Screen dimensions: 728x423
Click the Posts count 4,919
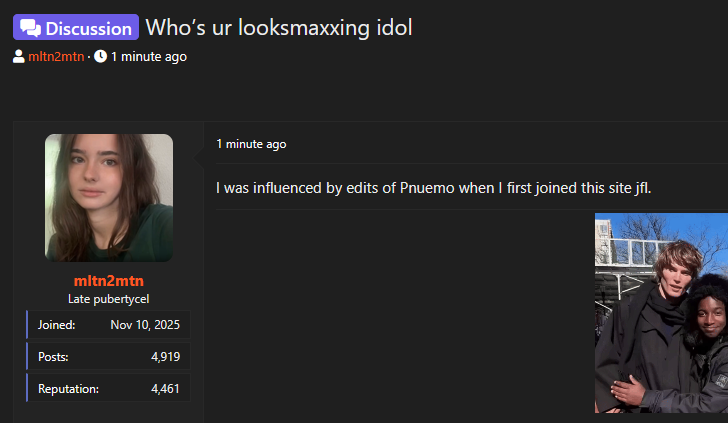165,357
